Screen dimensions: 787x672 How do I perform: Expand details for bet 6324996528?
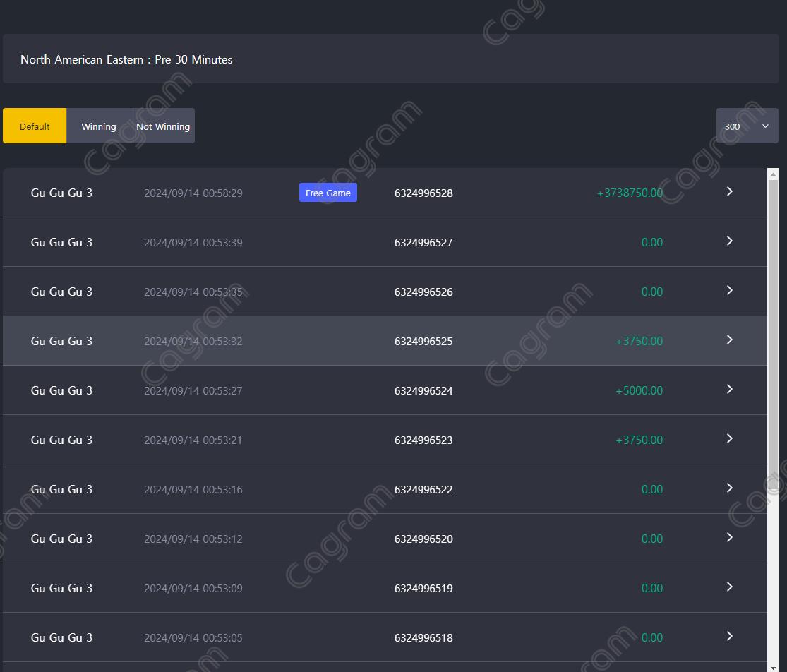730,192
